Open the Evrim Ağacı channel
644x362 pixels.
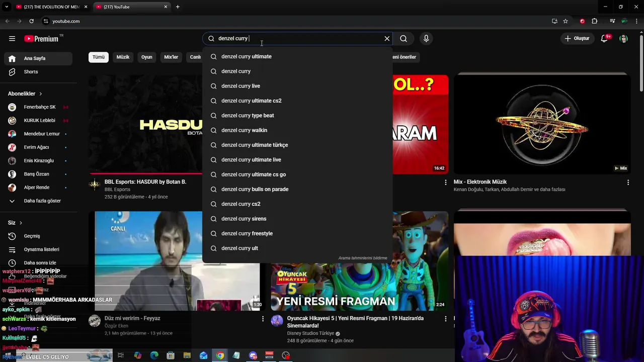[x=38, y=147]
